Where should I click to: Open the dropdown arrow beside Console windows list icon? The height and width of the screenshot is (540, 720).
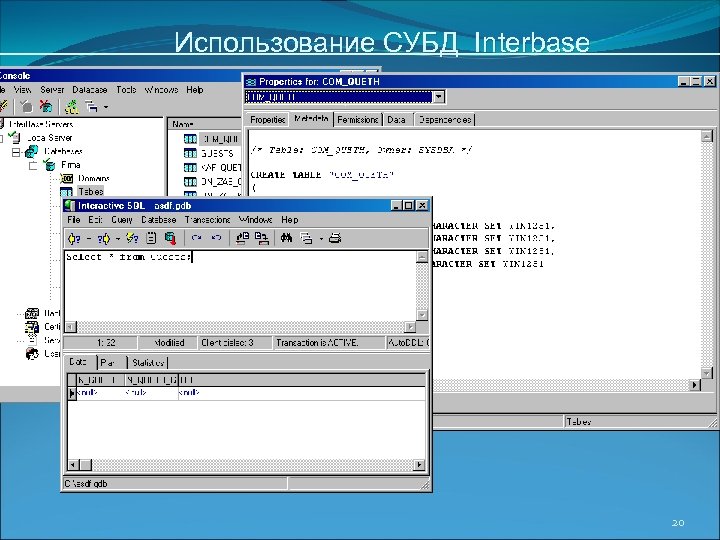pos(106,107)
